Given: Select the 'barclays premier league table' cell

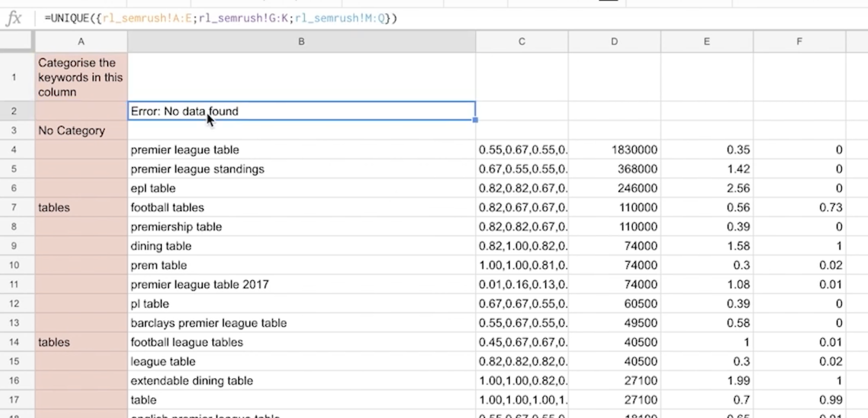Looking at the screenshot, I should tap(301, 323).
